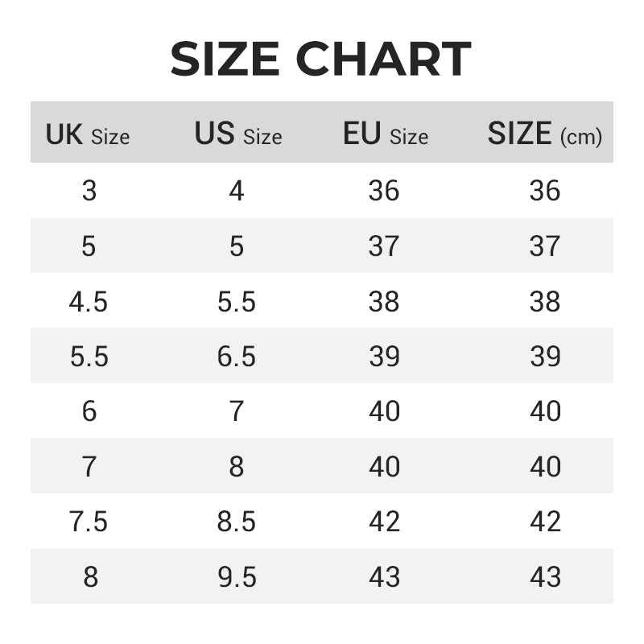
Task: Select value 3 in UK Size column
Action: (89, 191)
